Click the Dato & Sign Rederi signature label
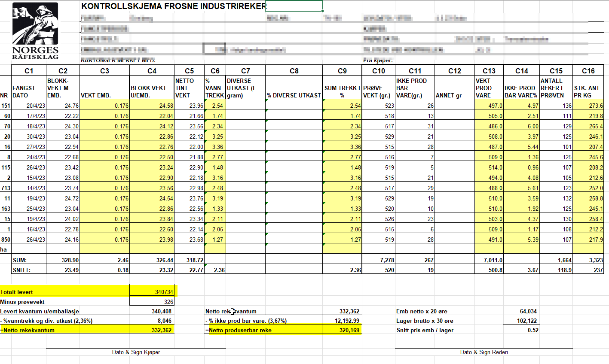Viewport: 609px width, 364px height. point(484,352)
